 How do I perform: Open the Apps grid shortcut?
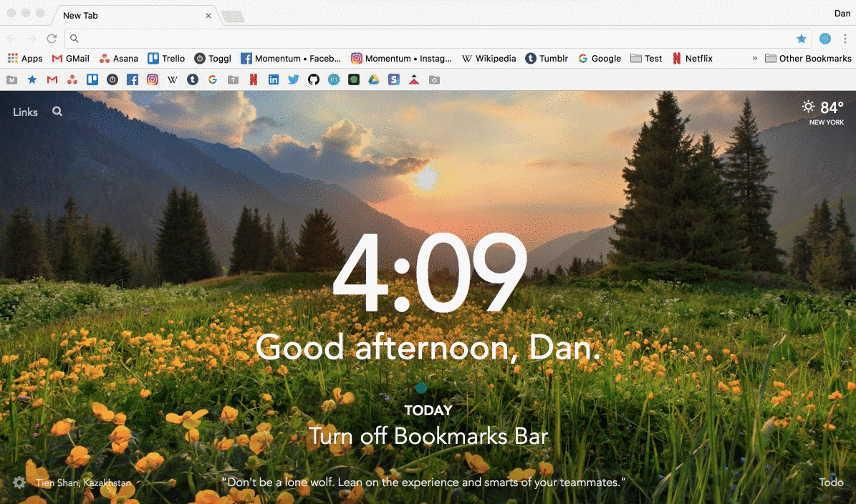pyautogui.click(x=25, y=59)
